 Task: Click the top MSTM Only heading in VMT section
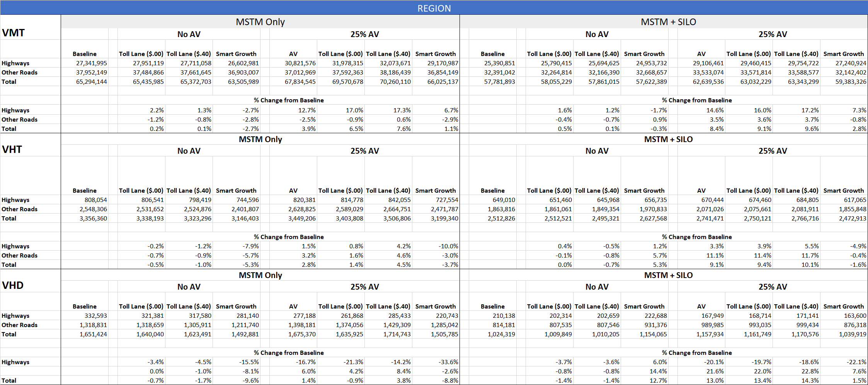pos(260,22)
